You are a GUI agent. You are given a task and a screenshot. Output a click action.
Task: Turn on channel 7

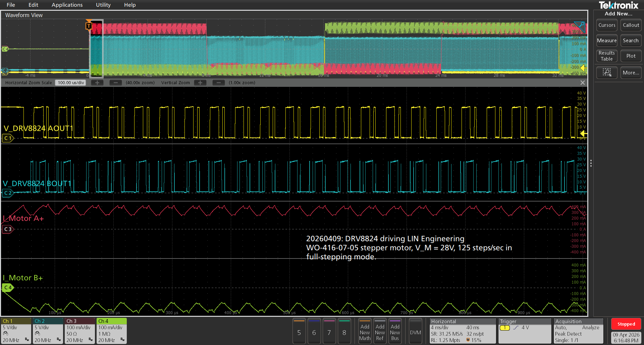coord(329,331)
